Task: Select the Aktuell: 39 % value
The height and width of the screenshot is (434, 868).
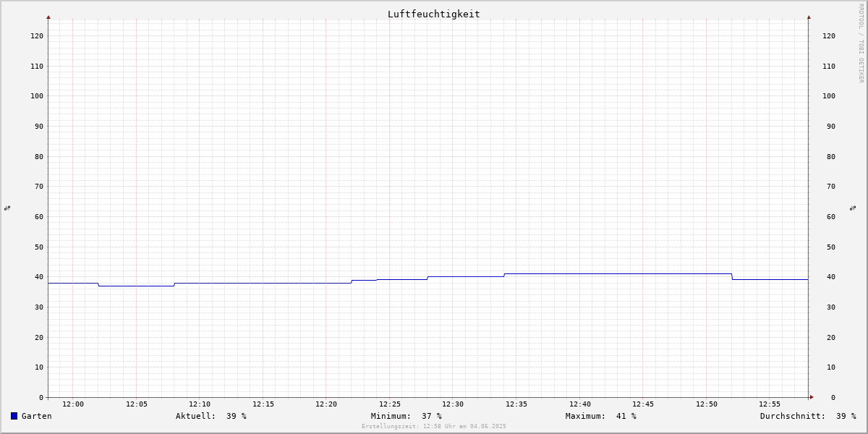Action: coord(211,416)
